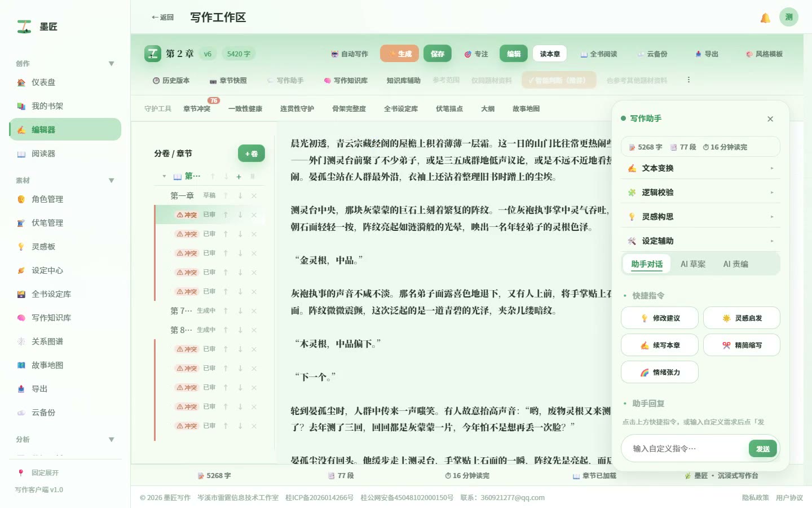The width and height of the screenshot is (812, 508).
Task: Switch to AI 责编 tab
Action: (x=736, y=264)
